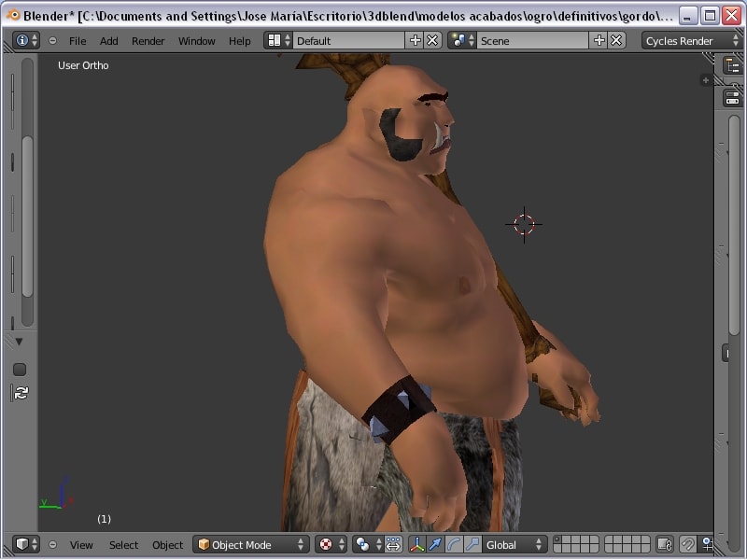Browse scenes with the scene icon
The width and height of the screenshot is (747, 560).
tap(462, 41)
